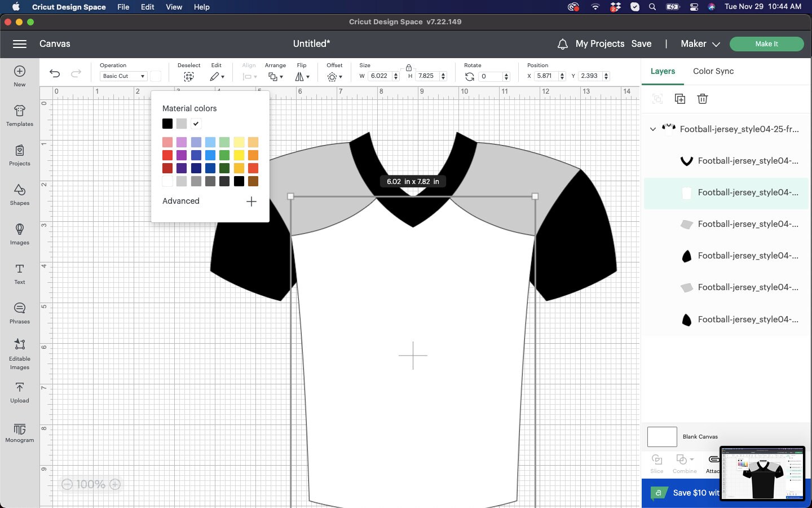812x508 pixels.
Task: Open the Offset tool
Action: [x=334, y=77]
